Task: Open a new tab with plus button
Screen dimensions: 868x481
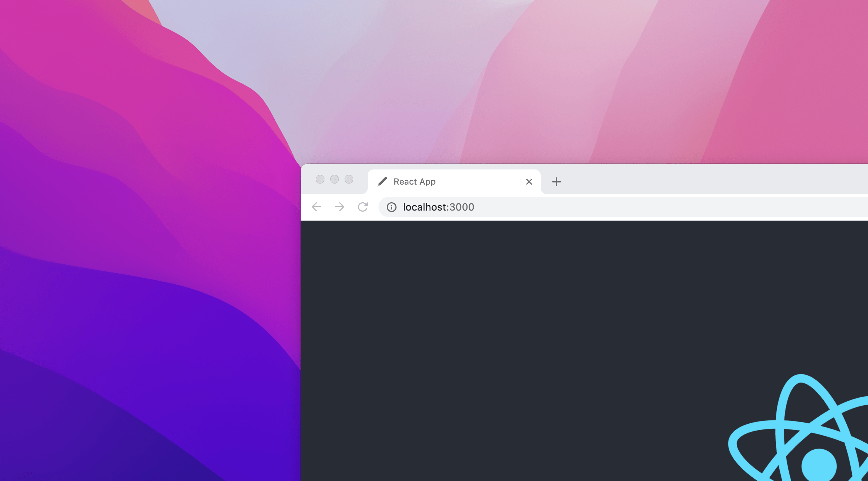Action: pyautogui.click(x=556, y=182)
